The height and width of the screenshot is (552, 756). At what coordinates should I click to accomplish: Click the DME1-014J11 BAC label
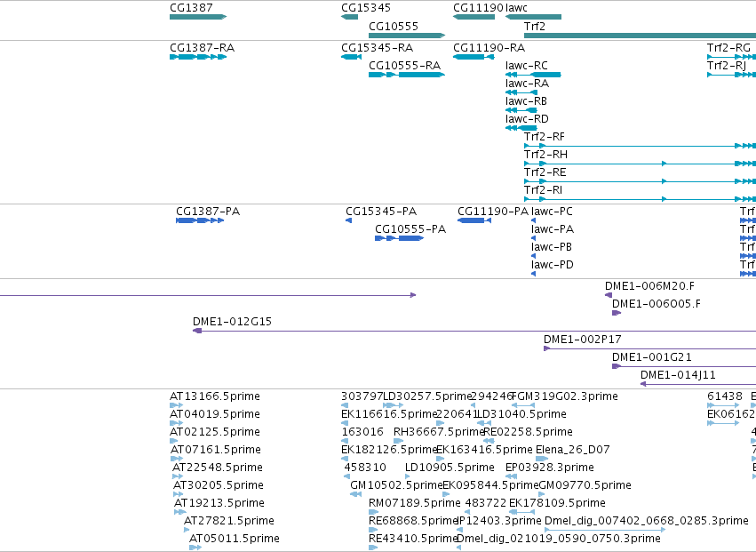coord(678,375)
